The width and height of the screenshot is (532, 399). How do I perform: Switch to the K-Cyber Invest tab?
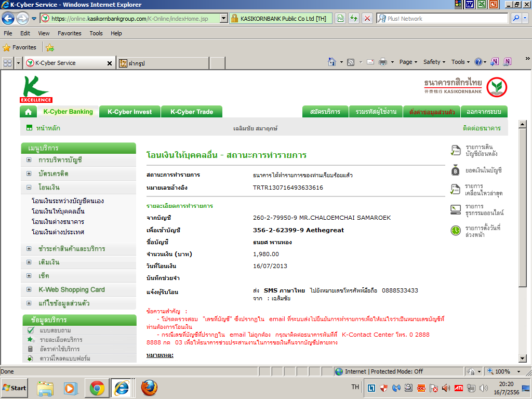click(x=129, y=112)
